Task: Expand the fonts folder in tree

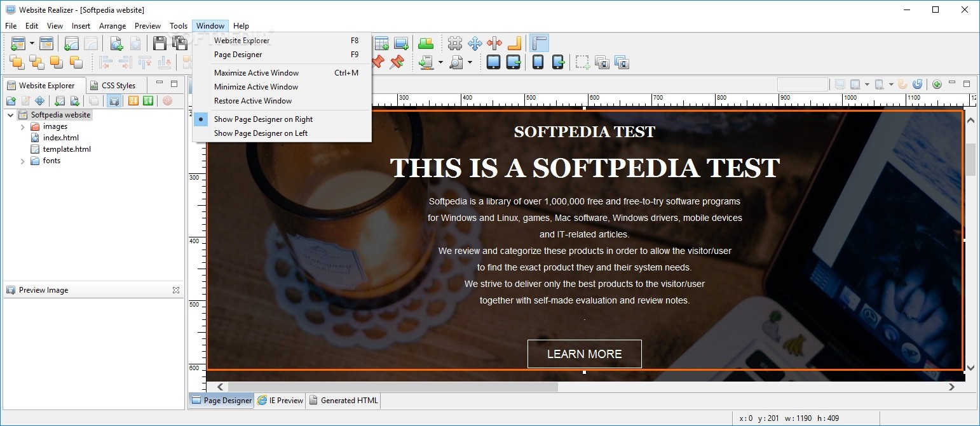Action: click(x=23, y=161)
